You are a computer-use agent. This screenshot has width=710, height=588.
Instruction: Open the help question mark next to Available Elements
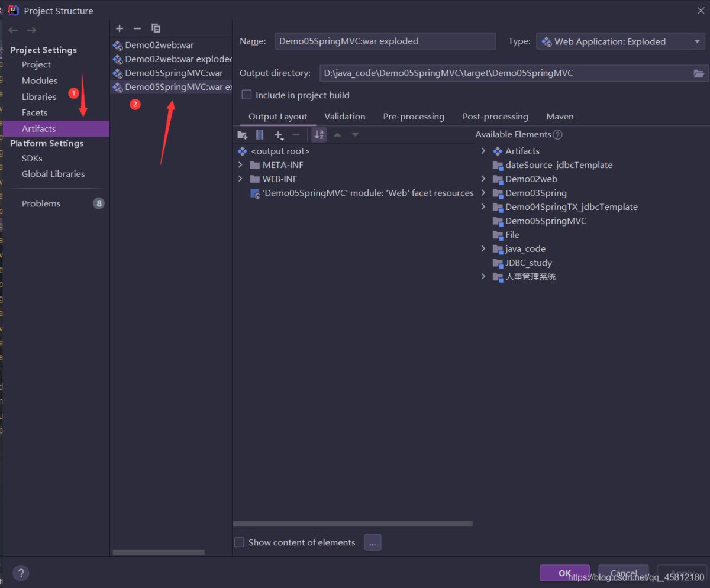[x=557, y=135]
